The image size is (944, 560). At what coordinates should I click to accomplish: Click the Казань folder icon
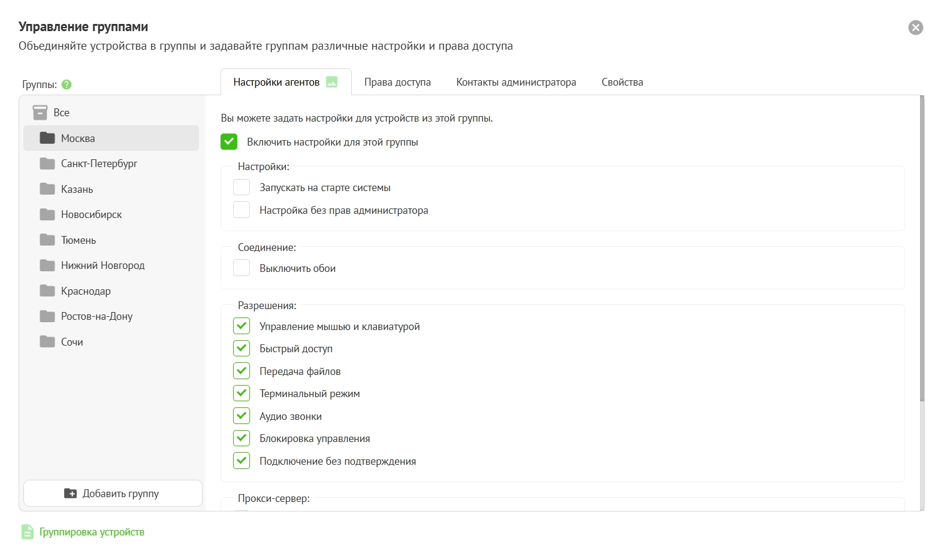point(47,189)
